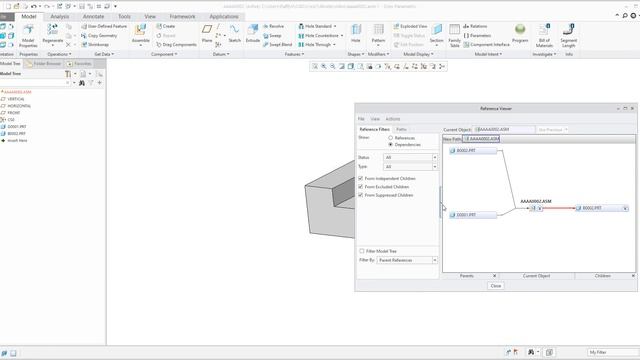
Task: Switch to the Annotate ribbon tab
Action: pyautogui.click(x=93, y=17)
